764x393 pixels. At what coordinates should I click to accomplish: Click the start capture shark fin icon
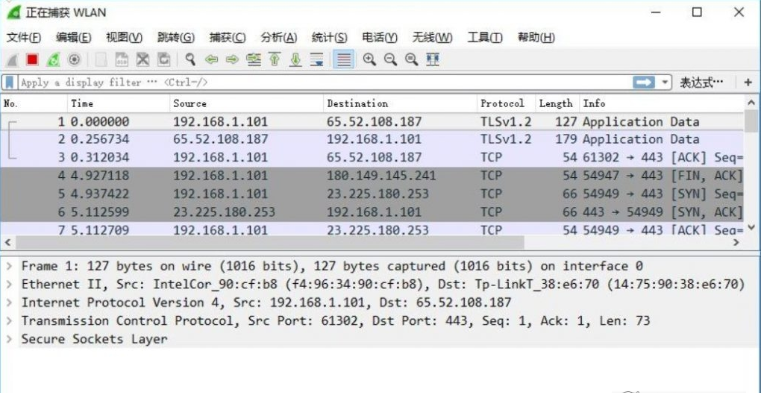tap(12, 60)
